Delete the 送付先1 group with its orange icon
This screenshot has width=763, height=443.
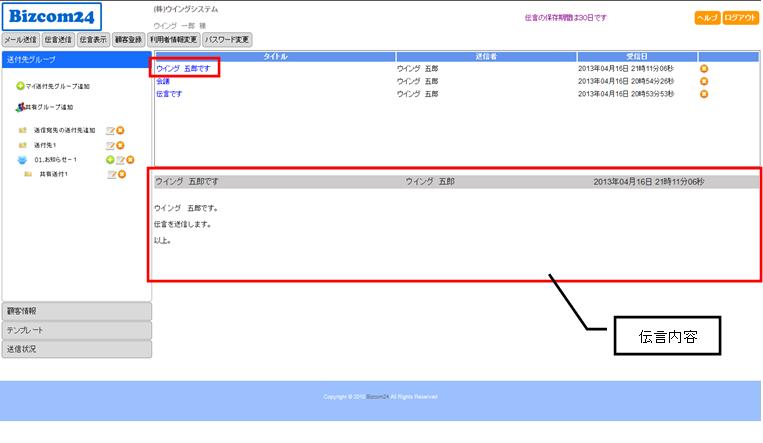click(121, 145)
